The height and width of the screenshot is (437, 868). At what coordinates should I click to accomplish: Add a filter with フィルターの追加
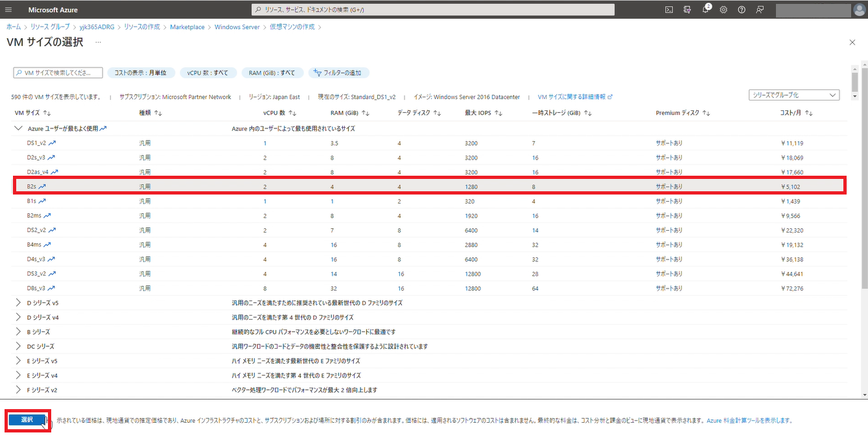coord(339,73)
